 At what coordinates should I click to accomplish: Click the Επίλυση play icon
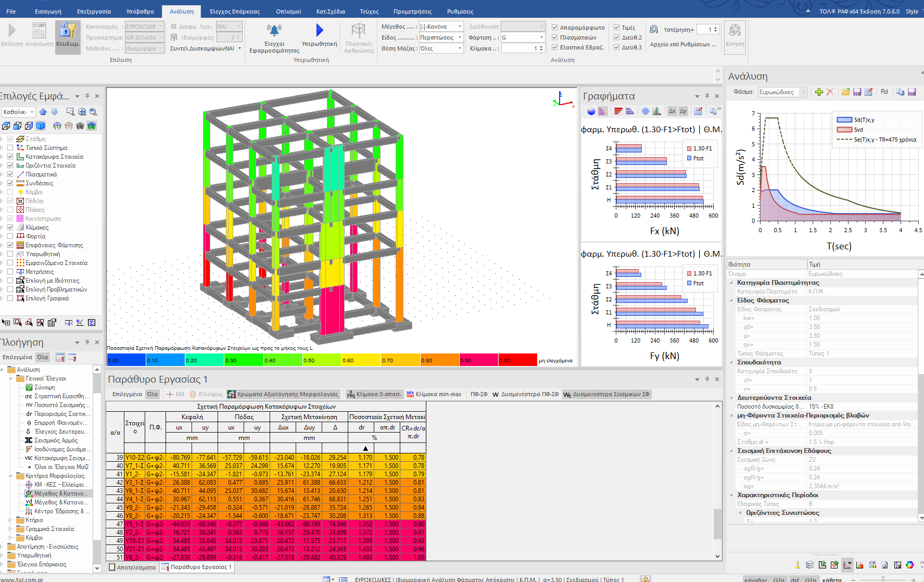[x=12, y=31]
